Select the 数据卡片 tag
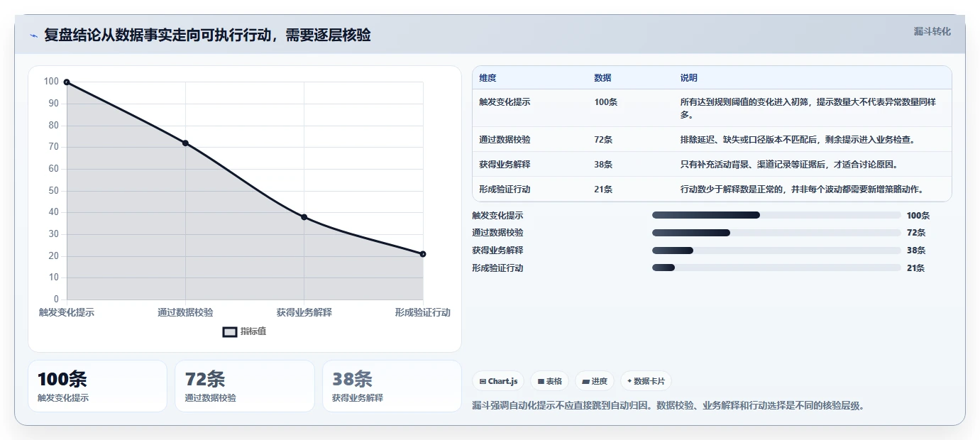 pyautogui.click(x=646, y=381)
